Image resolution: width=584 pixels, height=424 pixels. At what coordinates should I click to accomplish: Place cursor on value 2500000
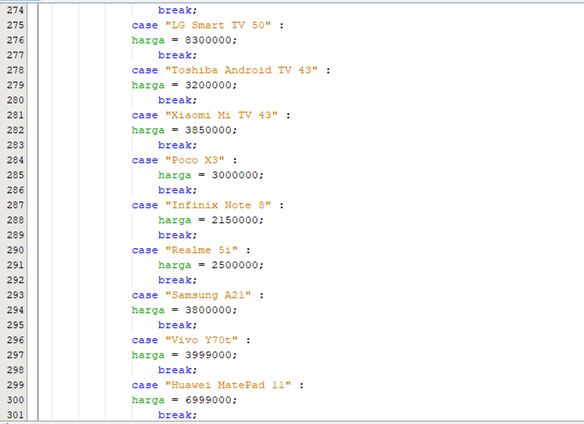(235, 265)
